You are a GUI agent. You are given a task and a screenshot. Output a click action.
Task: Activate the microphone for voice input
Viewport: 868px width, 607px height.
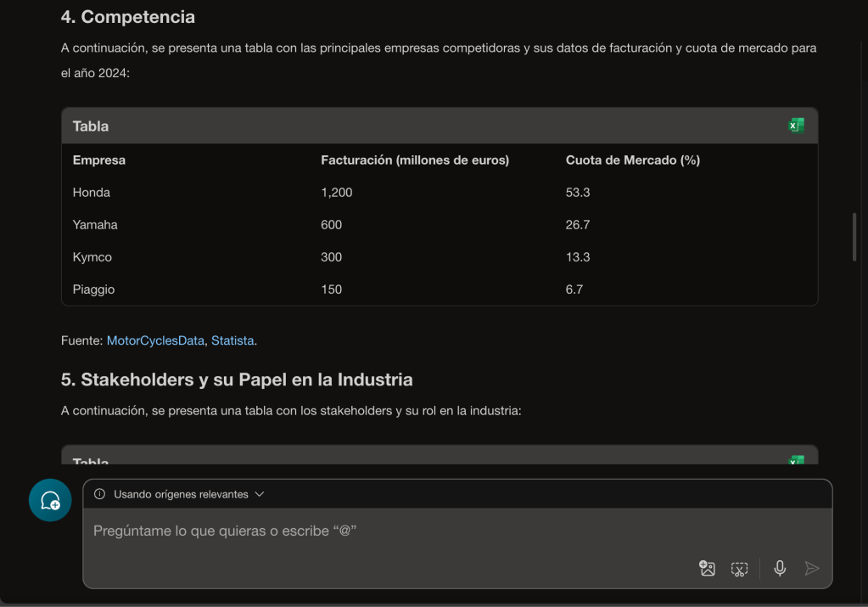point(780,569)
